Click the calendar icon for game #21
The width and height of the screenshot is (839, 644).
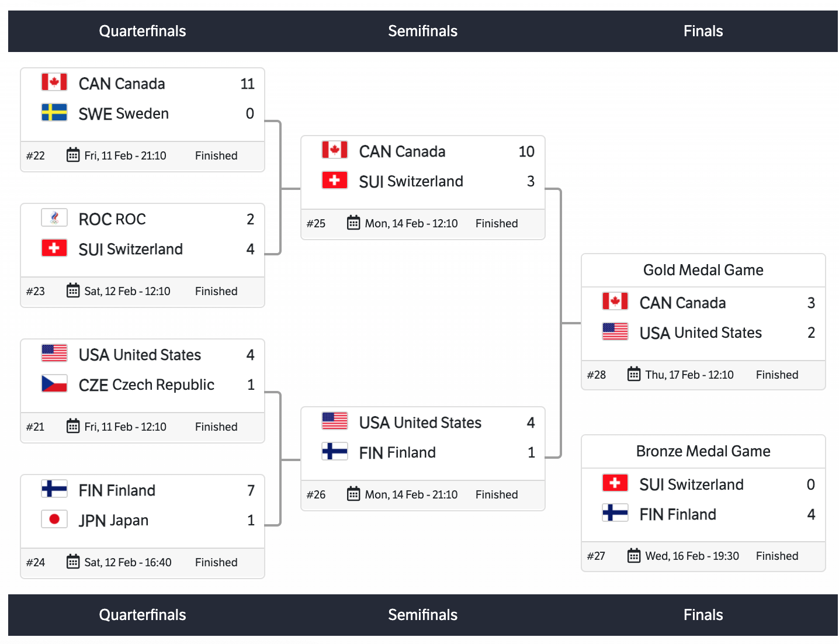pos(73,426)
